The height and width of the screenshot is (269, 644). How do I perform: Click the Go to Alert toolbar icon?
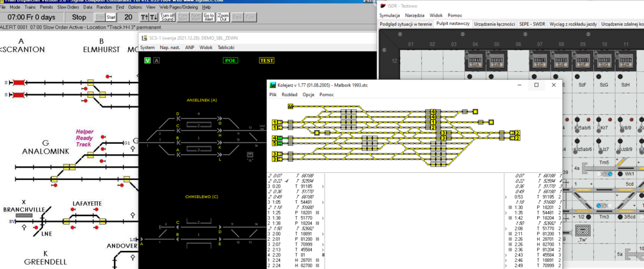click(209, 17)
